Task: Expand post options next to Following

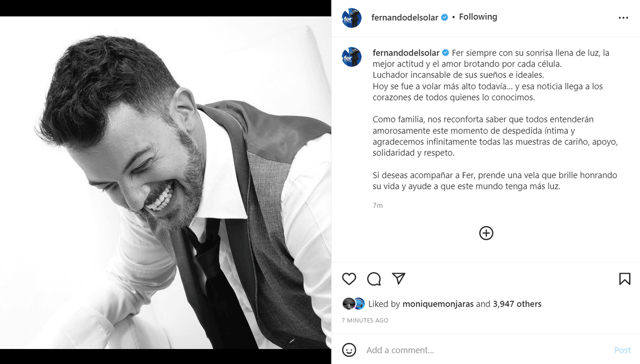Action: (623, 17)
